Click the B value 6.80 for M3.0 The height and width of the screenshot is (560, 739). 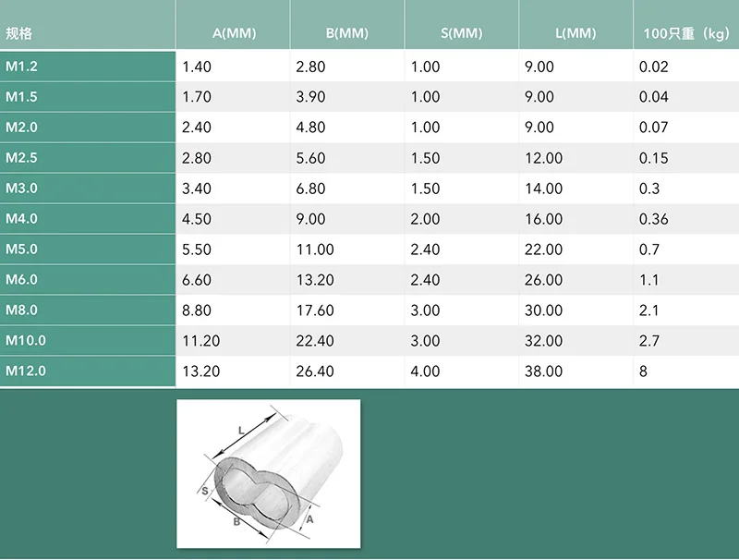(310, 189)
